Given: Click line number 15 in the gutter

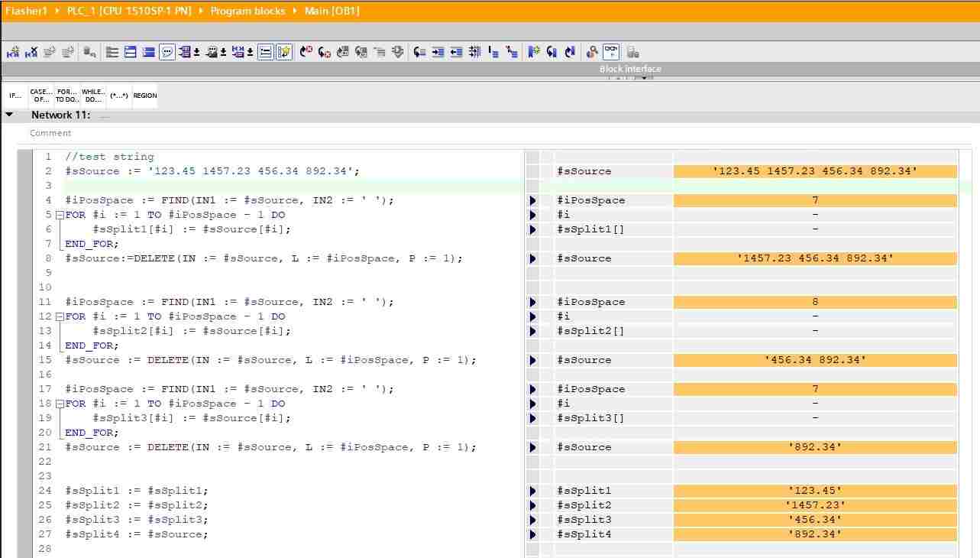Looking at the screenshot, I should pos(44,360).
